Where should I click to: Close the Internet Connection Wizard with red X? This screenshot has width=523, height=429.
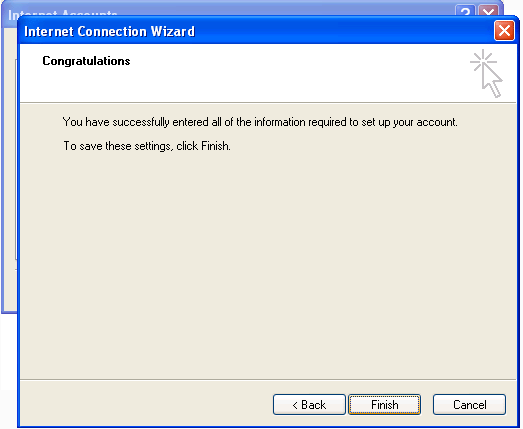pyautogui.click(x=504, y=31)
